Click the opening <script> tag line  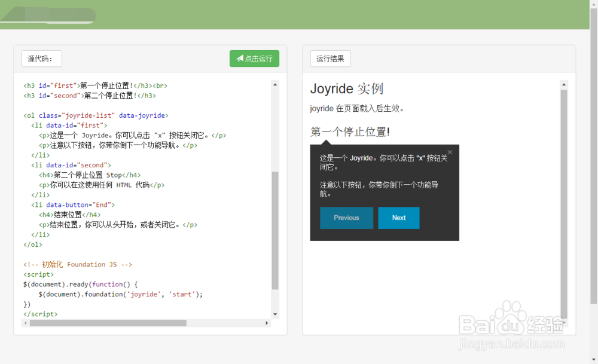(x=38, y=274)
